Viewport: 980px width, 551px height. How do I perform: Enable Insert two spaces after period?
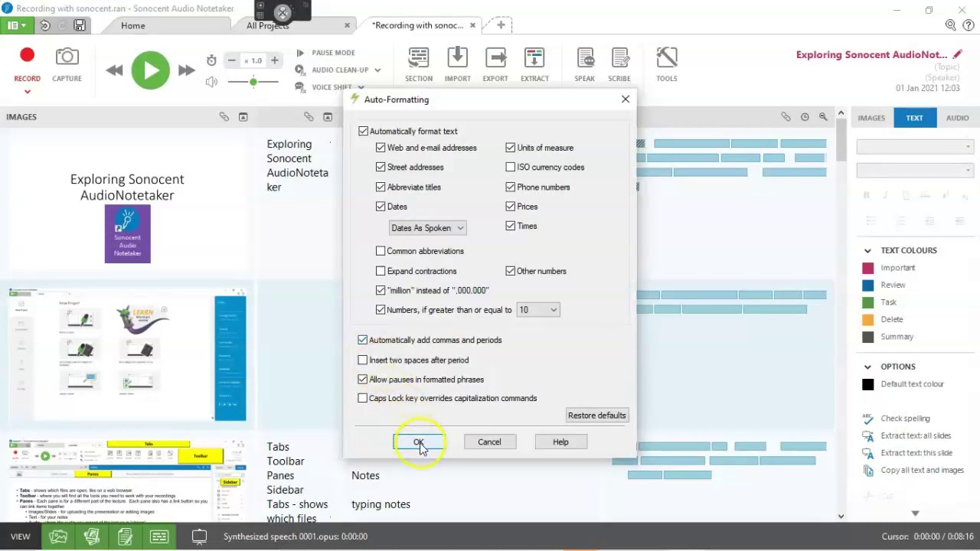point(363,360)
